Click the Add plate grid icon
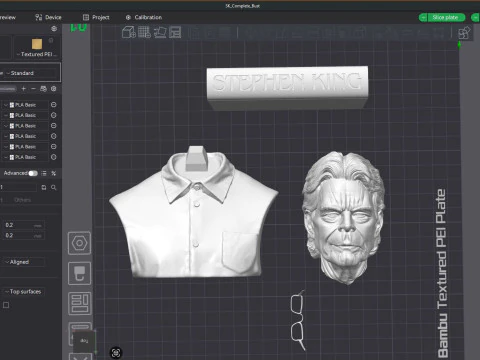Screen dimensions: 480x360 [144, 32]
